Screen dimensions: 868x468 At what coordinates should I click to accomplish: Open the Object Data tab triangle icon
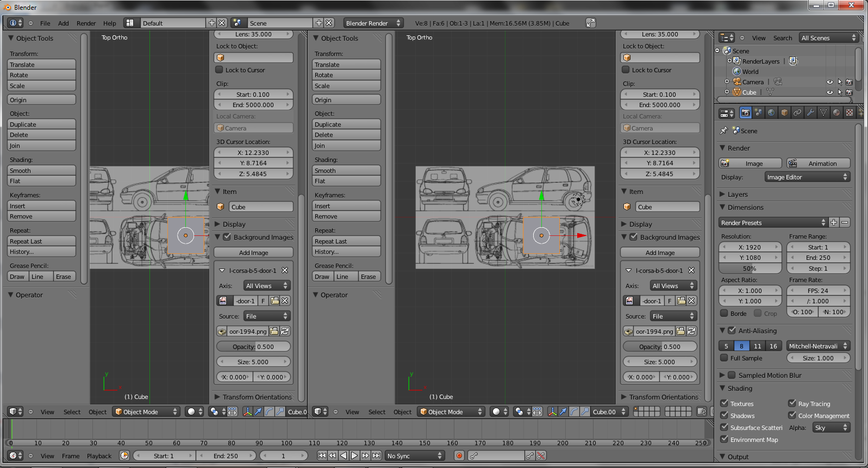coord(823,113)
